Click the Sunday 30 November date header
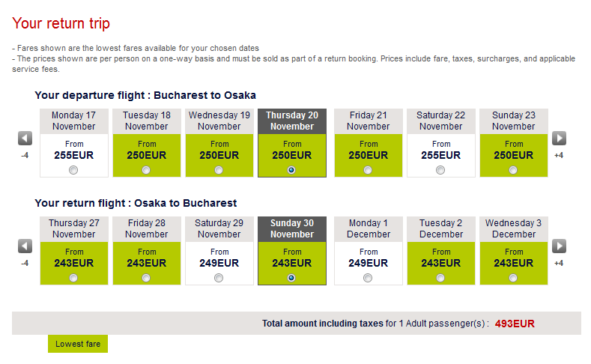This screenshot has height=364, width=591. (292, 228)
